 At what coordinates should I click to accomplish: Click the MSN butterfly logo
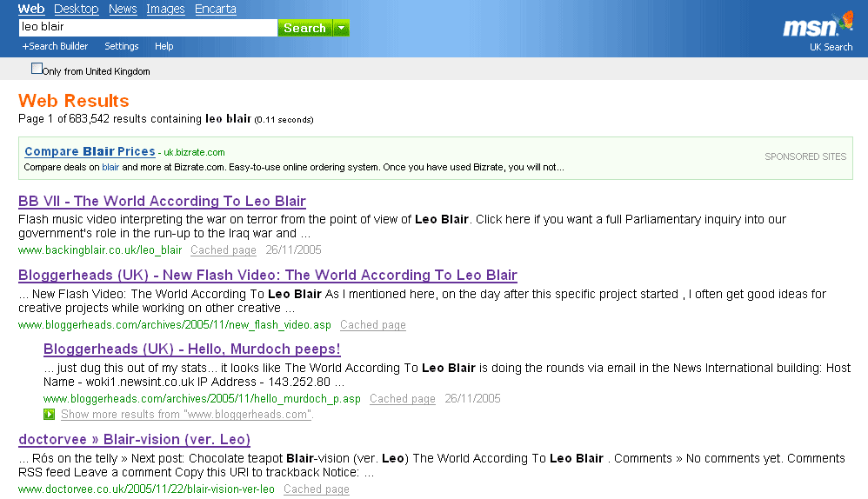818,26
